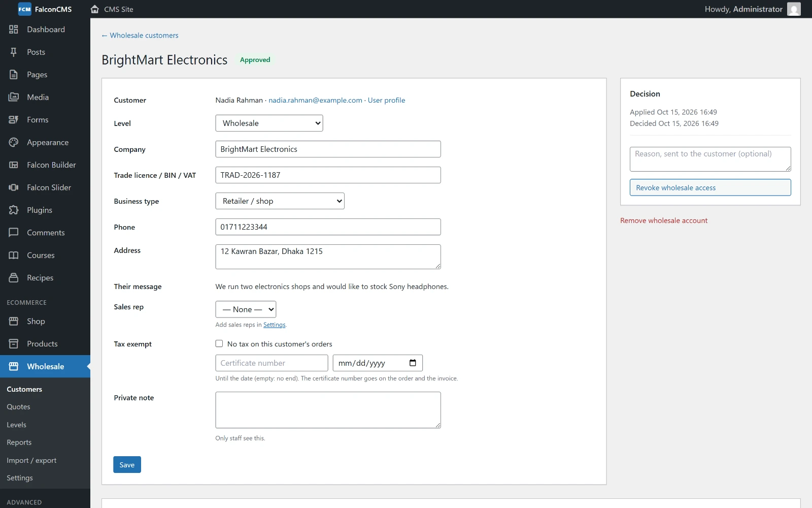Image resolution: width=812 pixels, height=508 pixels.
Task: Open the Shop storefront icon
Action: [x=14, y=322]
